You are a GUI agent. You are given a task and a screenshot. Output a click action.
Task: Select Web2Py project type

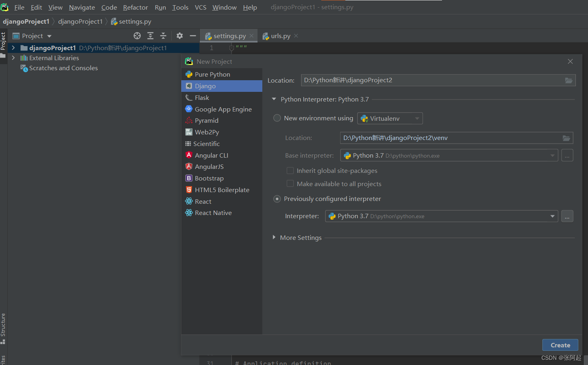pos(222,132)
